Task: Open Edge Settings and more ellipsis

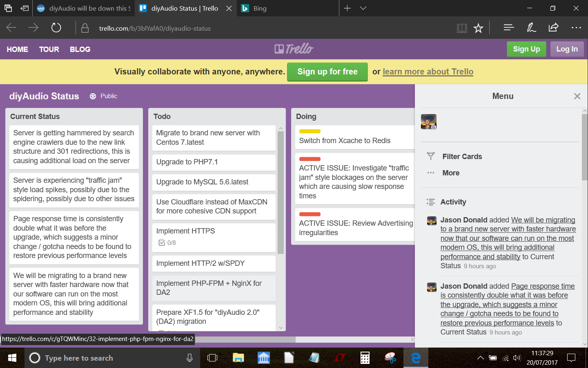Action: [x=576, y=27]
